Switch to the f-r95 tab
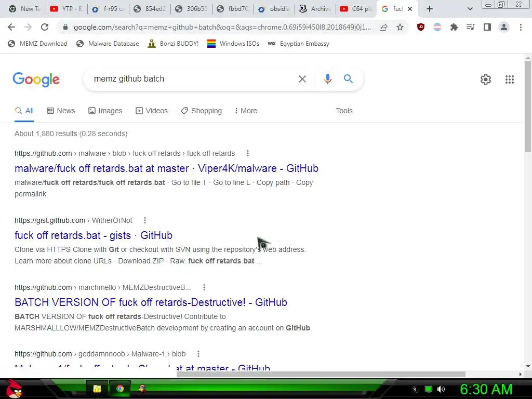 pyautogui.click(x=108, y=9)
